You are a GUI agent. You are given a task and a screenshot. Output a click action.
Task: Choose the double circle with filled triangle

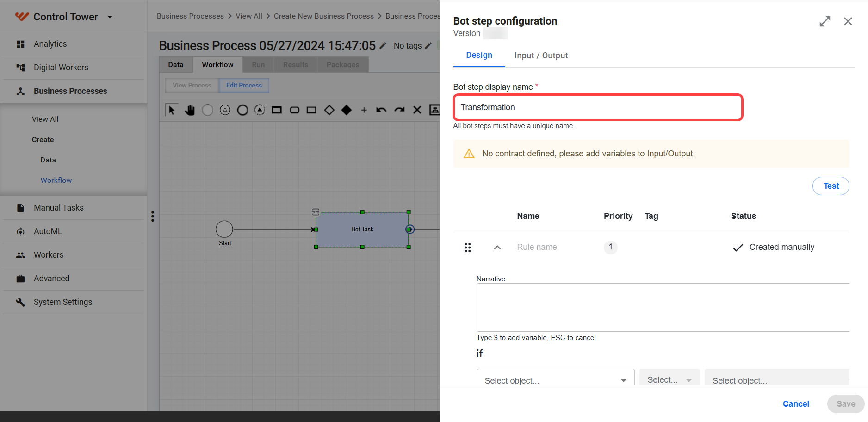(x=260, y=110)
